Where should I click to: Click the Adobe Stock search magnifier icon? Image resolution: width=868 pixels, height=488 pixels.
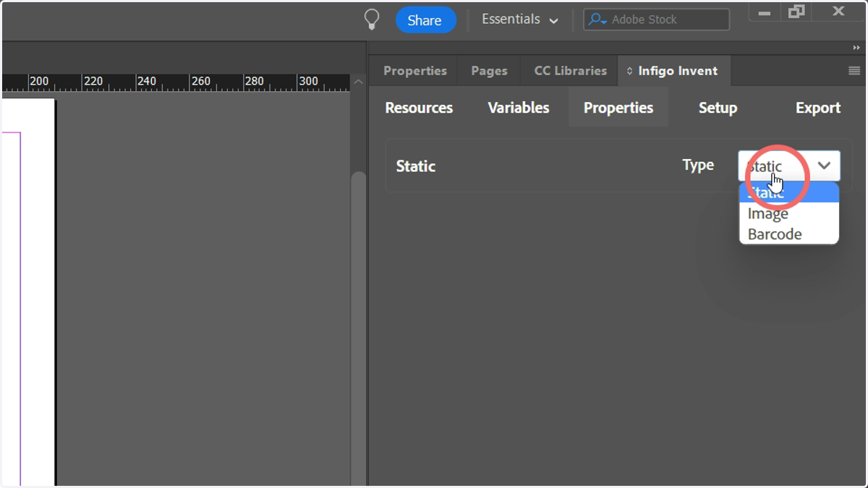click(597, 20)
